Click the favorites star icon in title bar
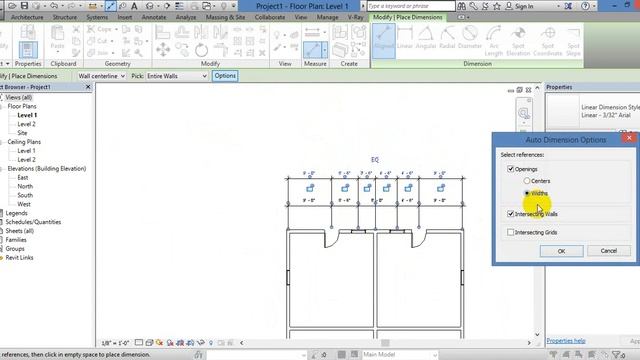Viewport: 640px width, 360px height. [497, 6]
